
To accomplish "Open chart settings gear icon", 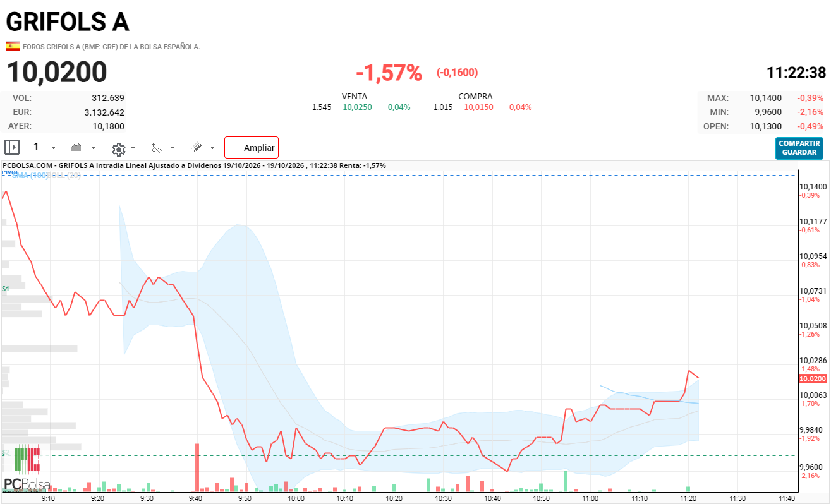I will coord(118,148).
